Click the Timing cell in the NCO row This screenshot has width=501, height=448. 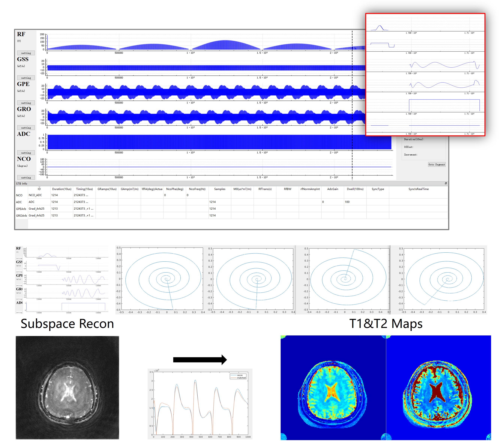pos(84,195)
